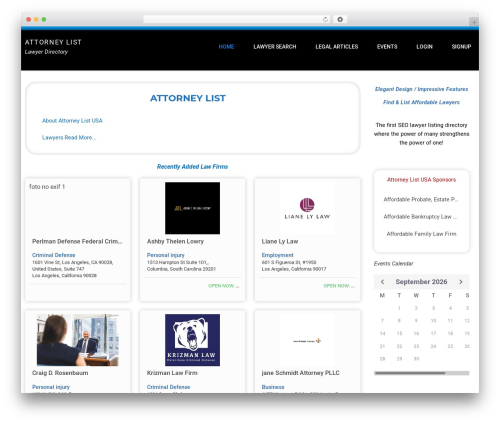Open the Home menu item
The height and width of the screenshot is (423, 500).
tap(226, 47)
